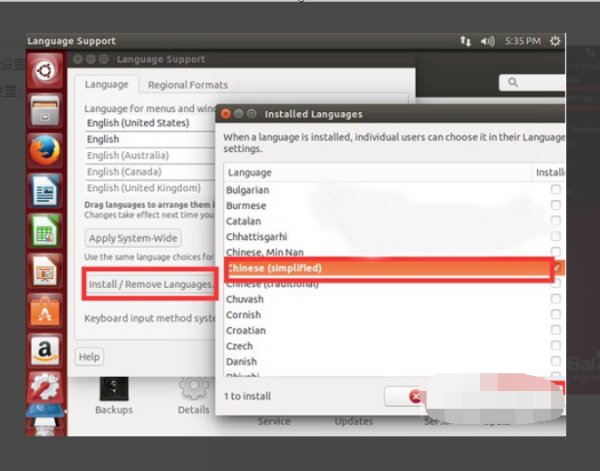Tick the Chinese, Min Nan install checkbox
The width and height of the screenshot is (600, 471).
click(556, 252)
